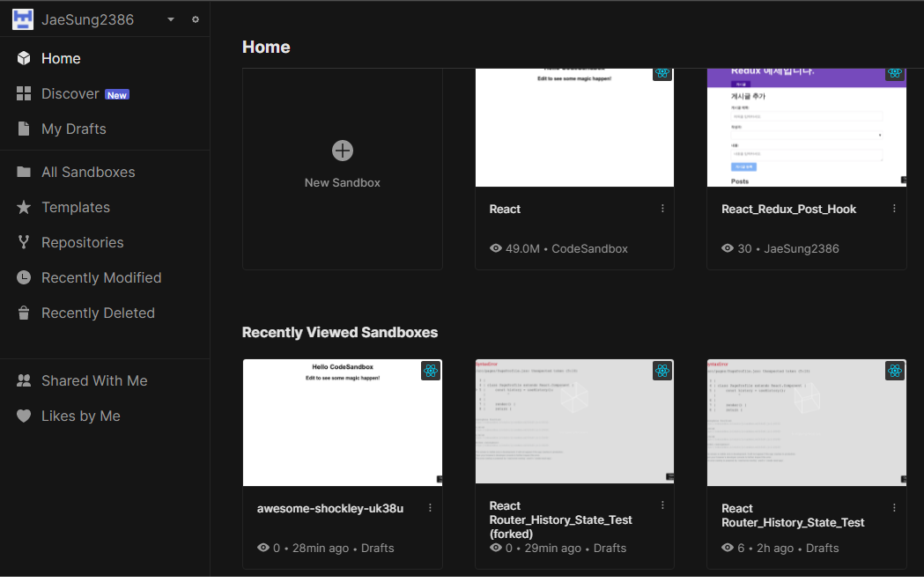
Task: Click the eye icon beside 30 views
Action: pyautogui.click(x=728, y=248)
